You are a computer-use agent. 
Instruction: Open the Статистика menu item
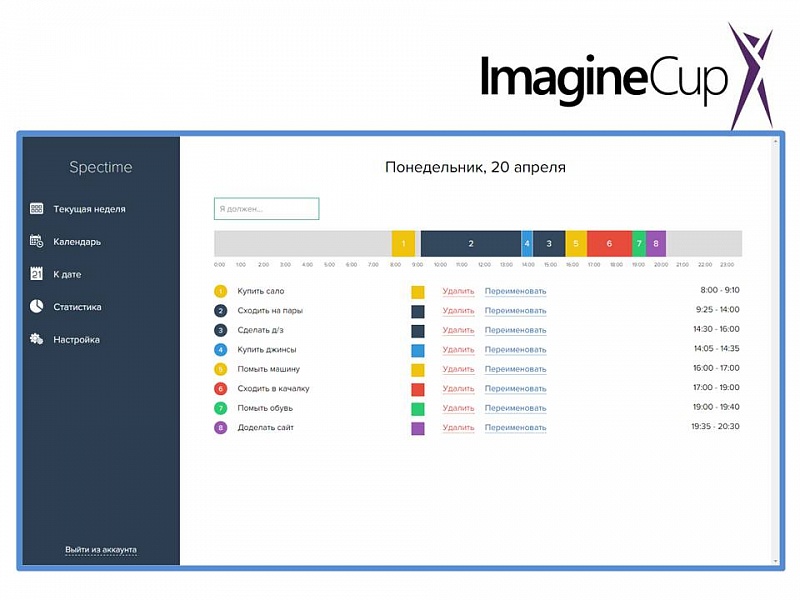(x=77, y=307)
